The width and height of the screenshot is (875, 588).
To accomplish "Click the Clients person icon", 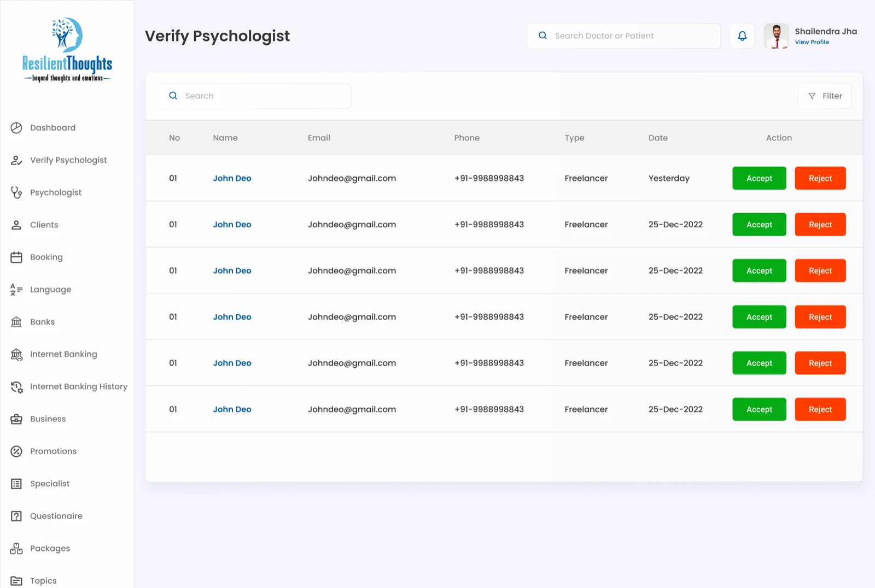I will click(x=16, y=225).
